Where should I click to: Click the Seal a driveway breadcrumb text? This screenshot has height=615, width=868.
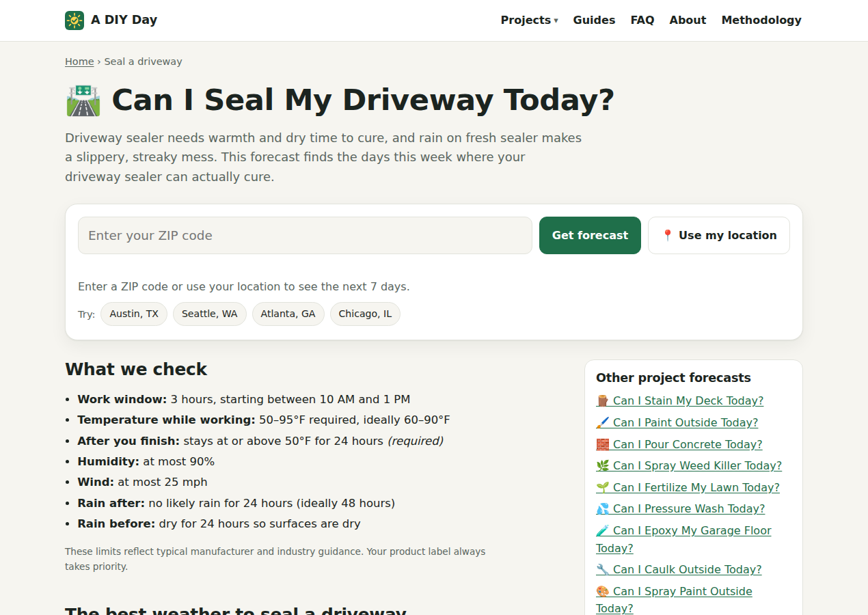click(x=143, y=61)
